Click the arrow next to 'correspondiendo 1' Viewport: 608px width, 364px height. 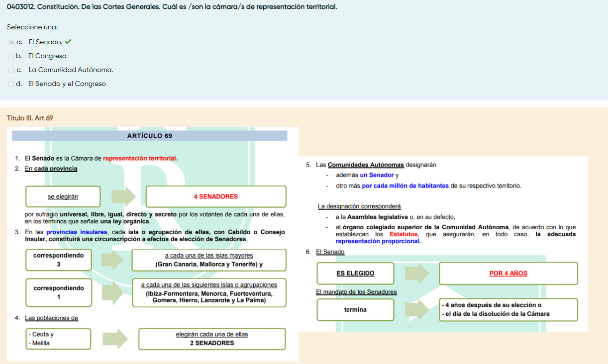(112, 292)
